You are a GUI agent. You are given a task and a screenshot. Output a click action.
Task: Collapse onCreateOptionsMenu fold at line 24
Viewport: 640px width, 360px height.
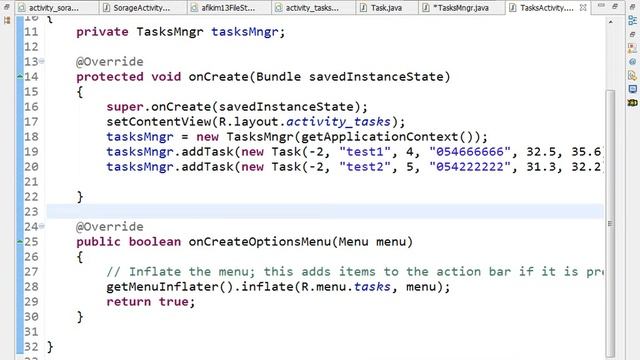pos(42,227)
